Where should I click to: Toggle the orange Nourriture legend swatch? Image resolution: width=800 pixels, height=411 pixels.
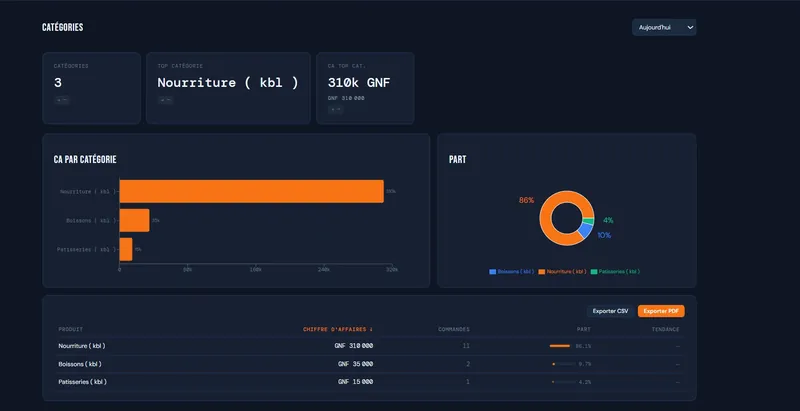pyautogui.click(x=541, y=272)
